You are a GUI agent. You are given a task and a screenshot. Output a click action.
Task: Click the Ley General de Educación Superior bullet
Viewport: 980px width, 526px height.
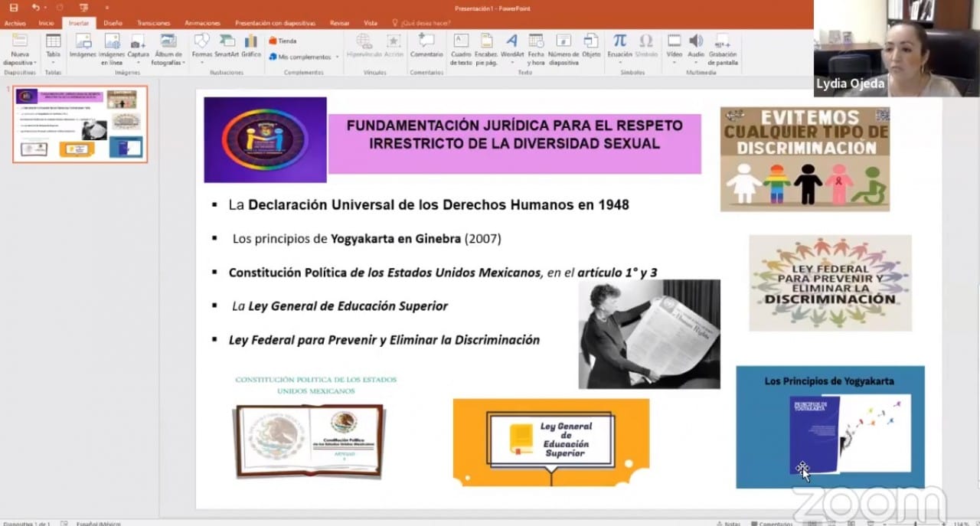(x=340, y=306)
